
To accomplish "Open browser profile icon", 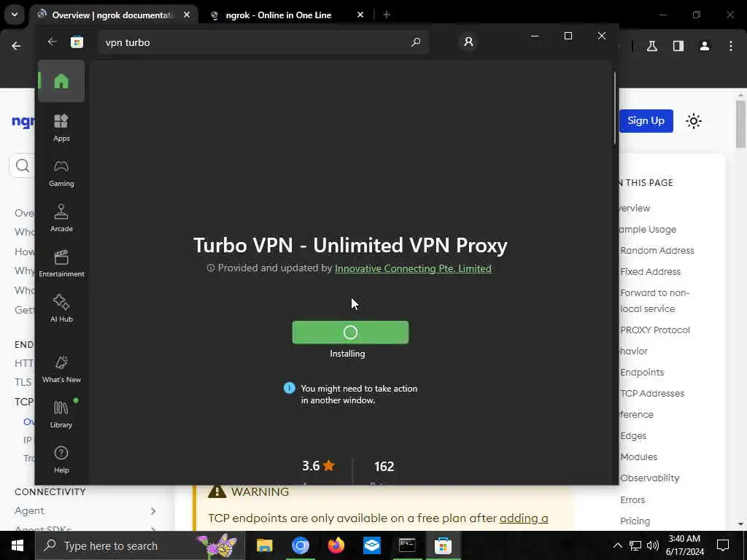I will coord(705,46).
